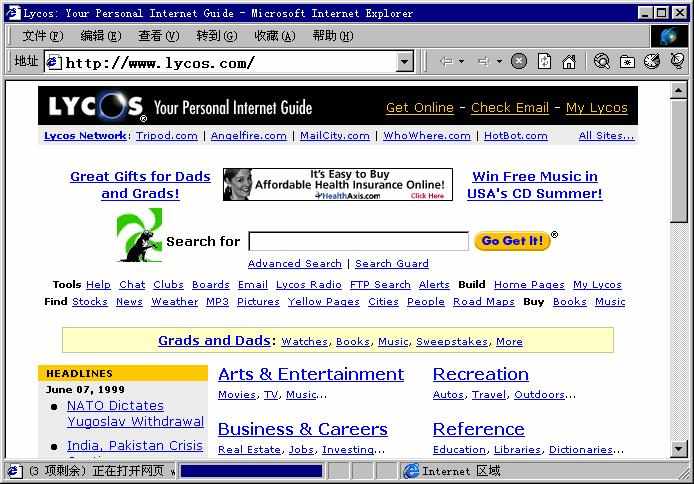Image resolution: width=694 pixels, height=484 pixels.
Task: Open the FTP Search link
Action: (380, 285)
